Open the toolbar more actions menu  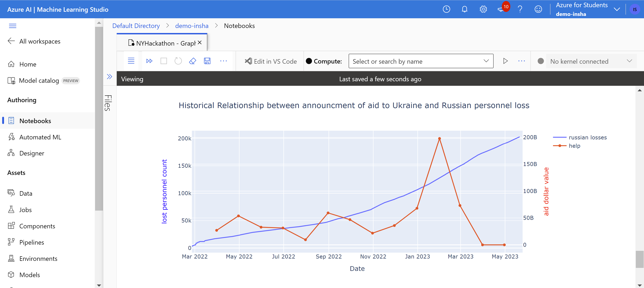(x=224, y=61)
